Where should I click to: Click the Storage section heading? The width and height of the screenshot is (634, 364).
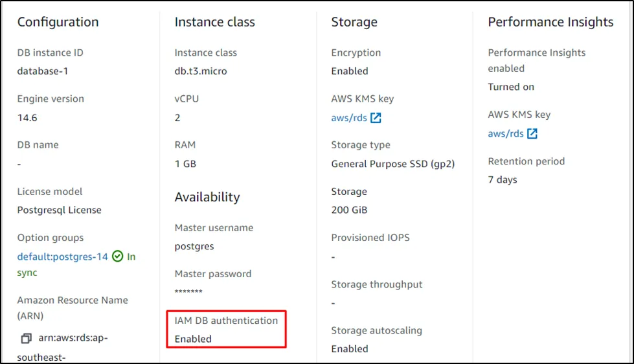coord(354,22)
